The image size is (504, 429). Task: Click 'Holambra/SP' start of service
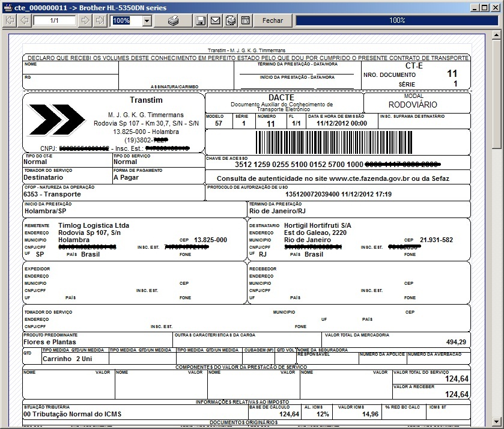pos(45,211)
